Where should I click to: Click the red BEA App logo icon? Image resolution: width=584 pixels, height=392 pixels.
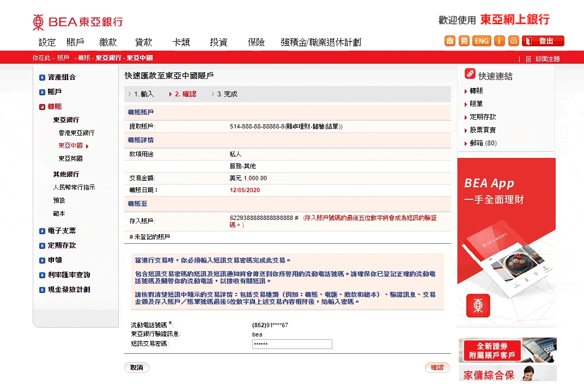(478, 305)
